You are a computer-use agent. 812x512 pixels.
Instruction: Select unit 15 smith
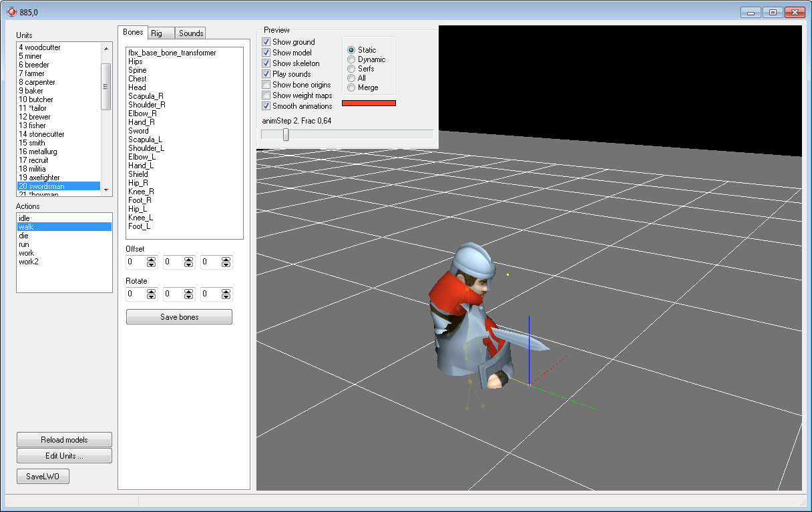click(59, 143)
